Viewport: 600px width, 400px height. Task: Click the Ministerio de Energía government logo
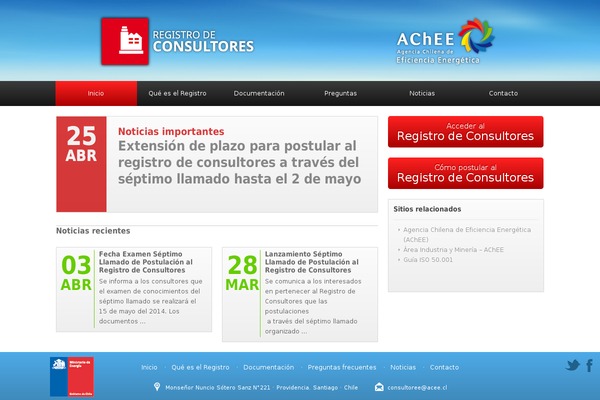click(x=72, y=377)
